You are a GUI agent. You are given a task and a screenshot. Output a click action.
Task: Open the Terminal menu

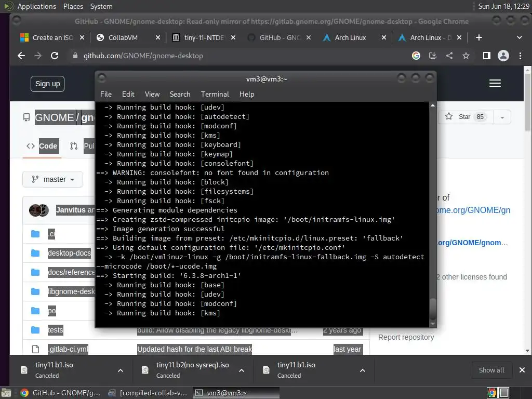click(215, 95)
